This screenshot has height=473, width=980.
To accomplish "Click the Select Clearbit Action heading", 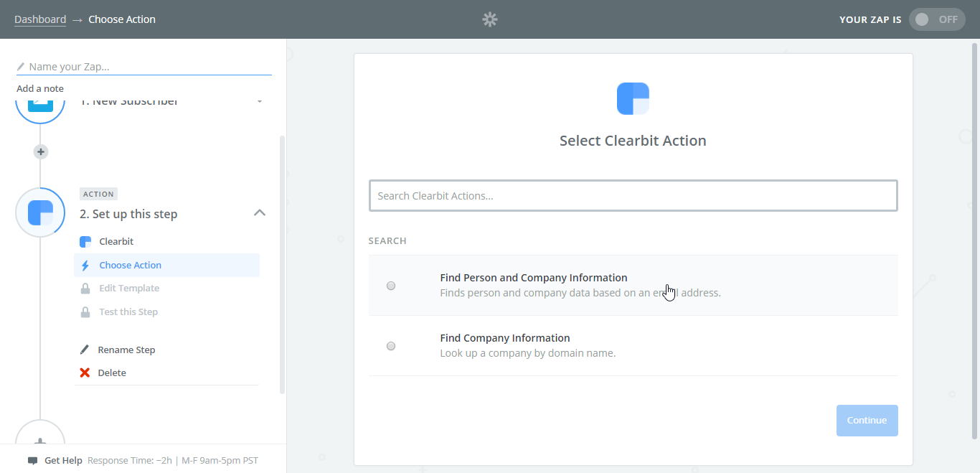I will [633, 141].
